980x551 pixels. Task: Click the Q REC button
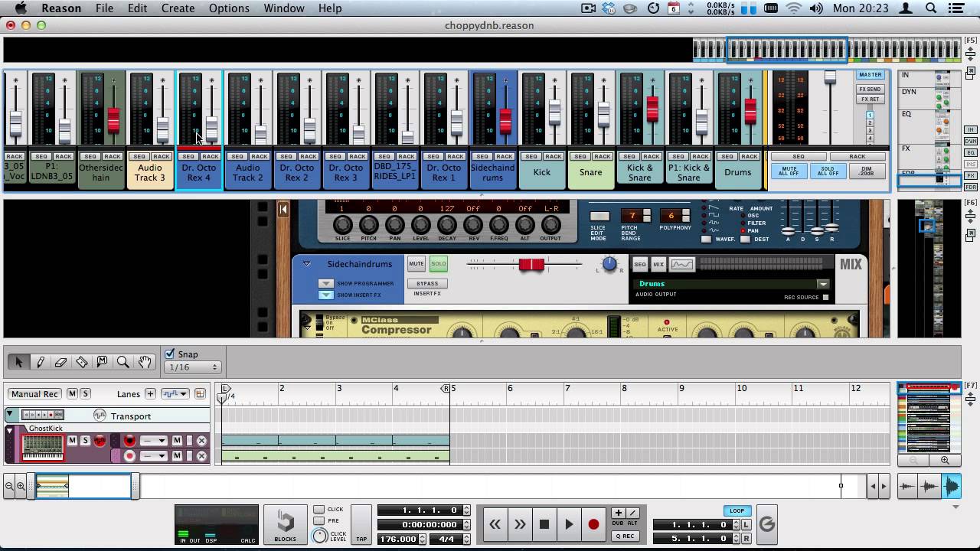point(624,536)
